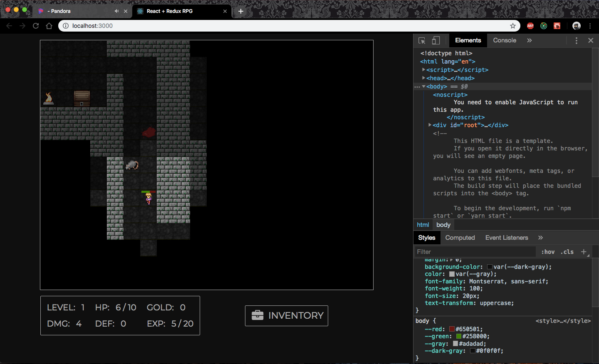
Task: Collapse the body element node
Action: (424, 86)
